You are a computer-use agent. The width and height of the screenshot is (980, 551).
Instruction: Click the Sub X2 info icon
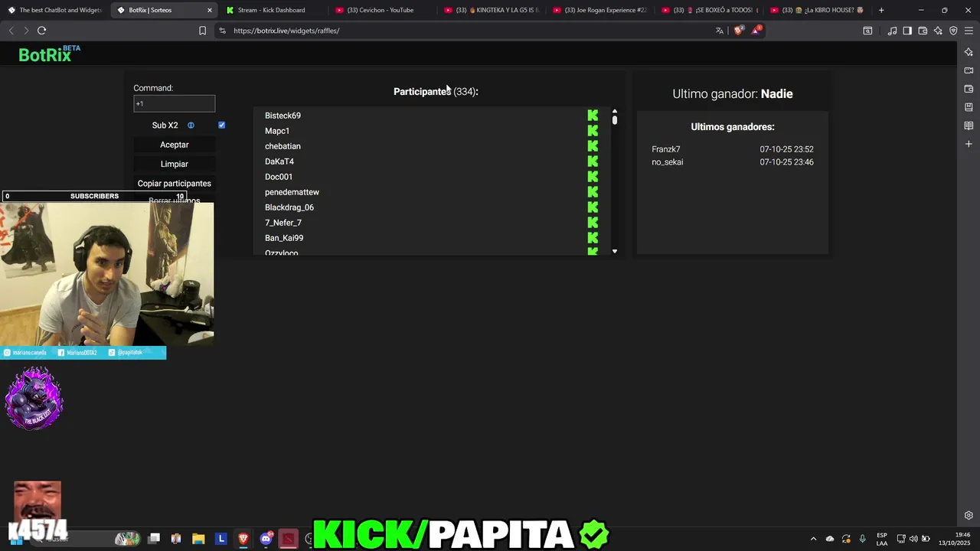(x=191, y=126)
